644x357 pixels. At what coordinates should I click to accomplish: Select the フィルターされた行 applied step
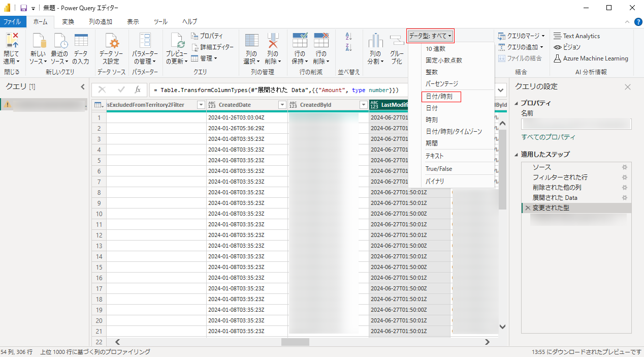pos(560,177)
